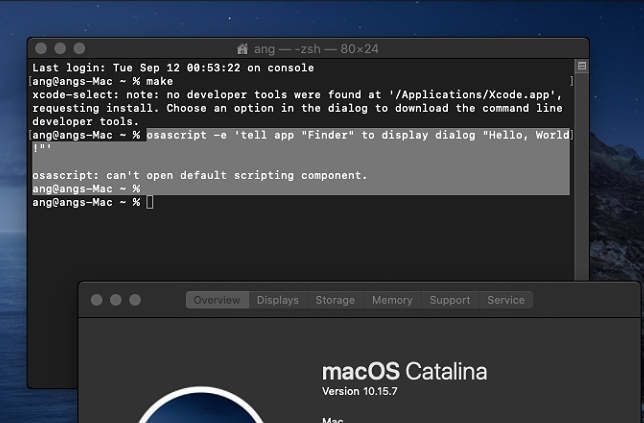The image size is (644, 423).
Task: Switch to the Storage tab
Action: (x=335, y=300)
